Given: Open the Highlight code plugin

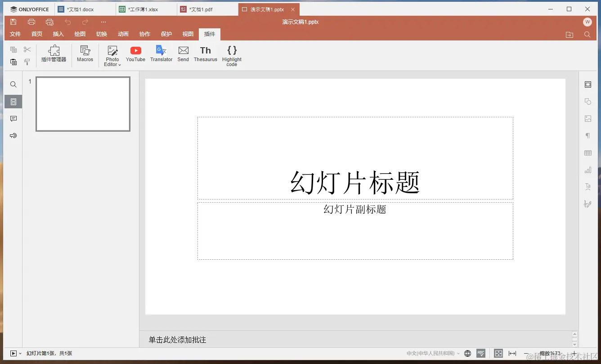Looking at the screenshot, I should tap(232, 56).
